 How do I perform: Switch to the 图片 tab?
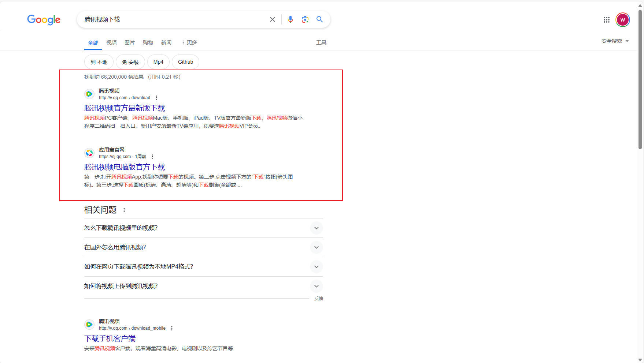pyautogui.click(x=130, y=42)
